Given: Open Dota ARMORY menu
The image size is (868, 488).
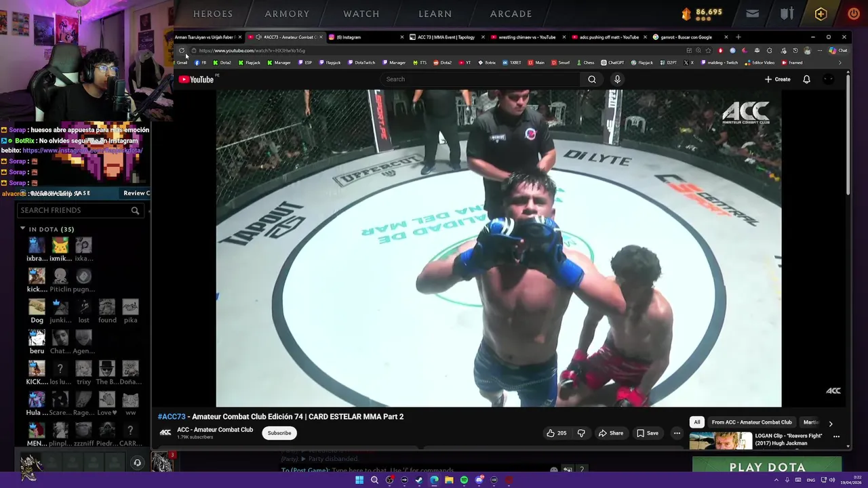Looking at the screenshot, I should click(287, 14).
